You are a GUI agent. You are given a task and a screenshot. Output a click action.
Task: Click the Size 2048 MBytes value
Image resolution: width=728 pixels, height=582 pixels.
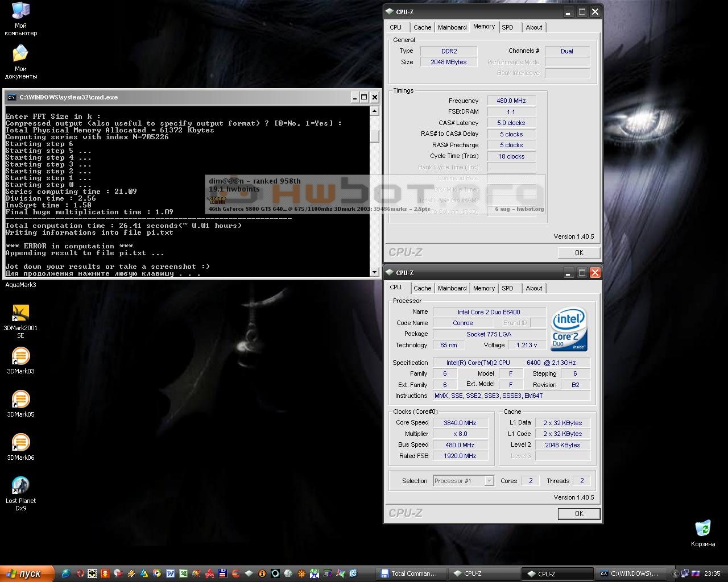[449, 62]
